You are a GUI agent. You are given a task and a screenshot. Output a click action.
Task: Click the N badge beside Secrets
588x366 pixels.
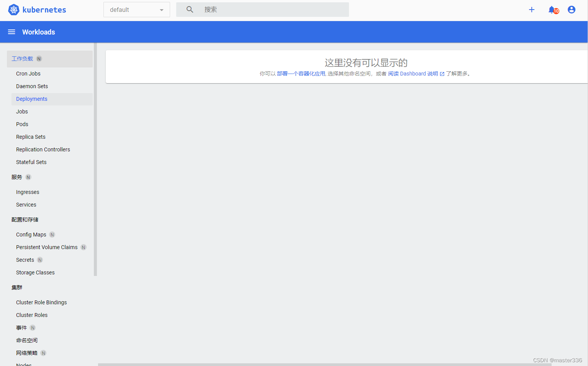coord(40,260)
